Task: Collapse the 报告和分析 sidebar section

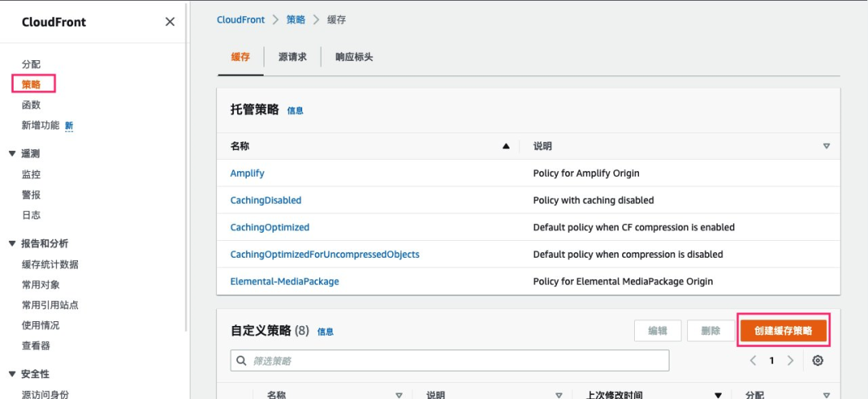Action: pyautogui.click(x=12, y=244)
